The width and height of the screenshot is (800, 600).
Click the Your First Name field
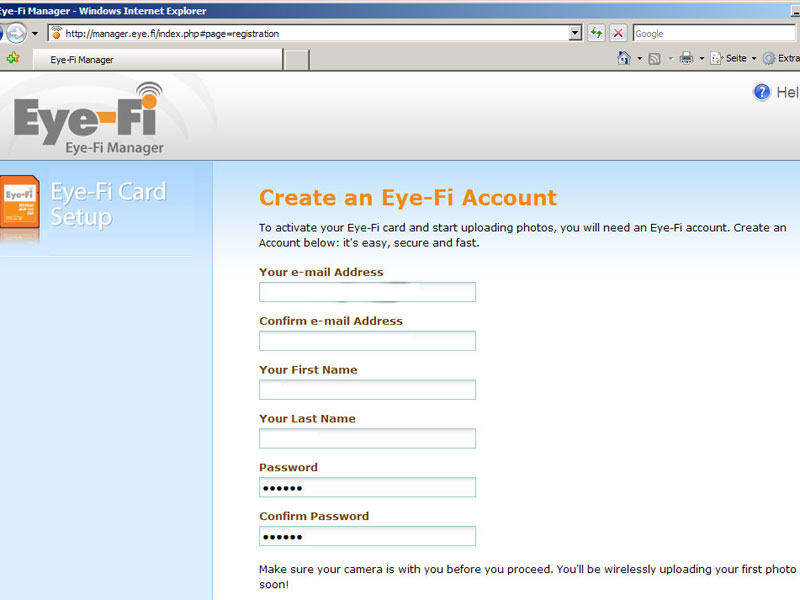[x=367, y=390]
